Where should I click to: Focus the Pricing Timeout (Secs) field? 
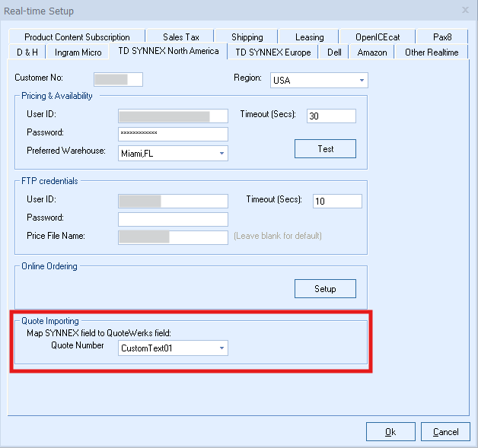330,116
